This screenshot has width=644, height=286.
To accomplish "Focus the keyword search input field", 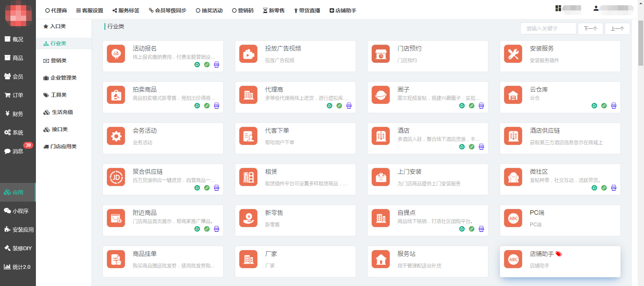I will click(x=548, y=29).
